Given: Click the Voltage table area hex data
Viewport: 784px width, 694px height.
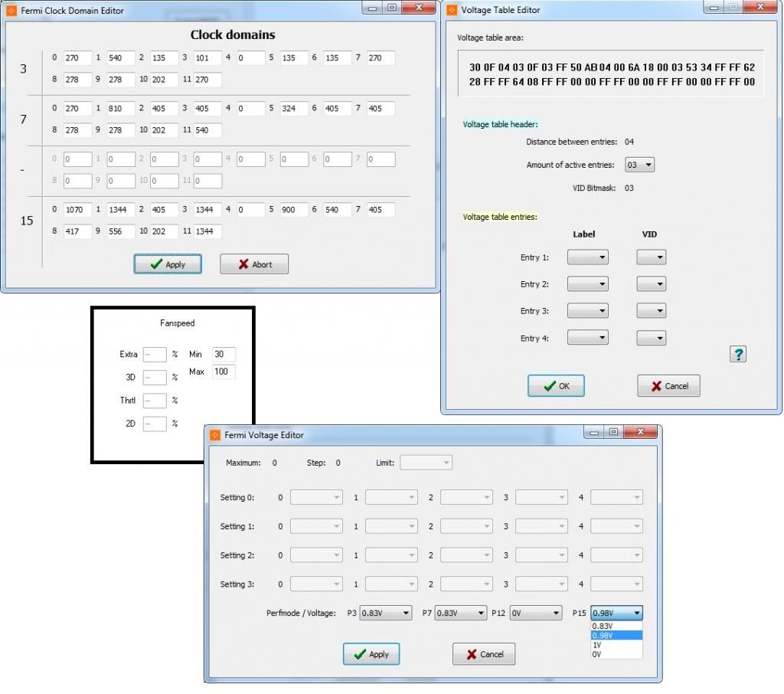Looking at the screenshot, I should coord(612,74).
